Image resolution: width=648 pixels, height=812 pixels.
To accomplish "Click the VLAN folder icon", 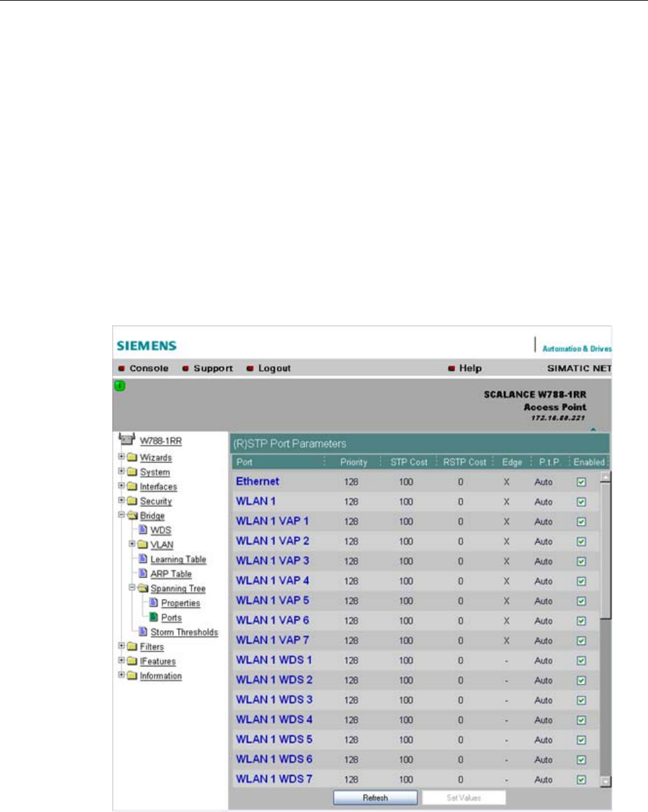I will pyautogui.click(x=143, y=544).
